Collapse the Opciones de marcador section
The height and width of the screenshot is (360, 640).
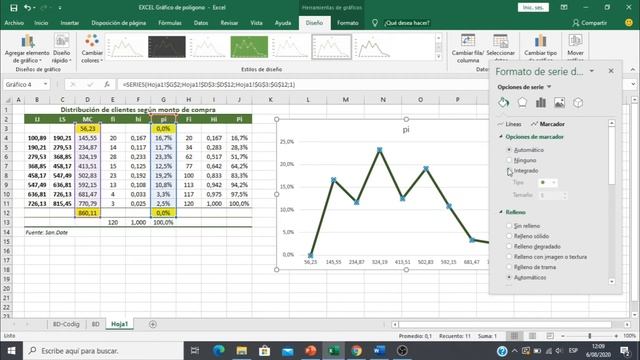[501, 137]
